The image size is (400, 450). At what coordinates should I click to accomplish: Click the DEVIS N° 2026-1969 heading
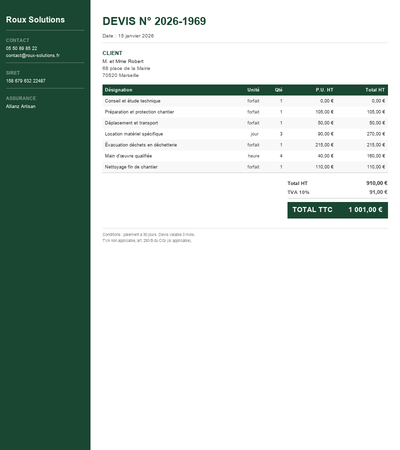click(x=154, y=21)
